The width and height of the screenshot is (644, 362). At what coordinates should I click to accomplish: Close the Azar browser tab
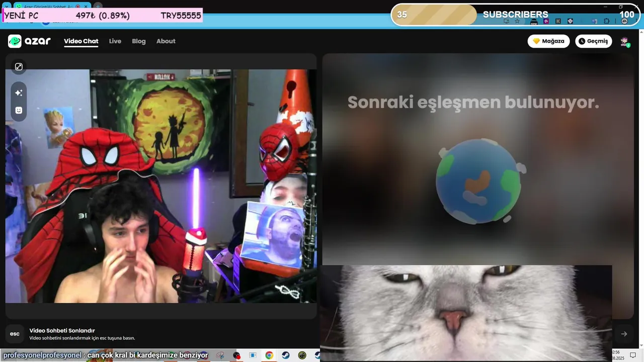tap(86, 7)
